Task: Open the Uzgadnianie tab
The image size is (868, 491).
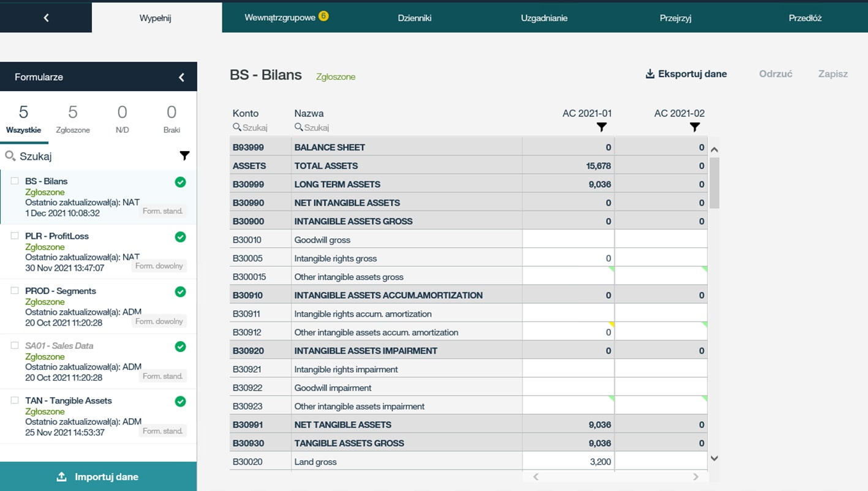Action: [x=544, y=18]
